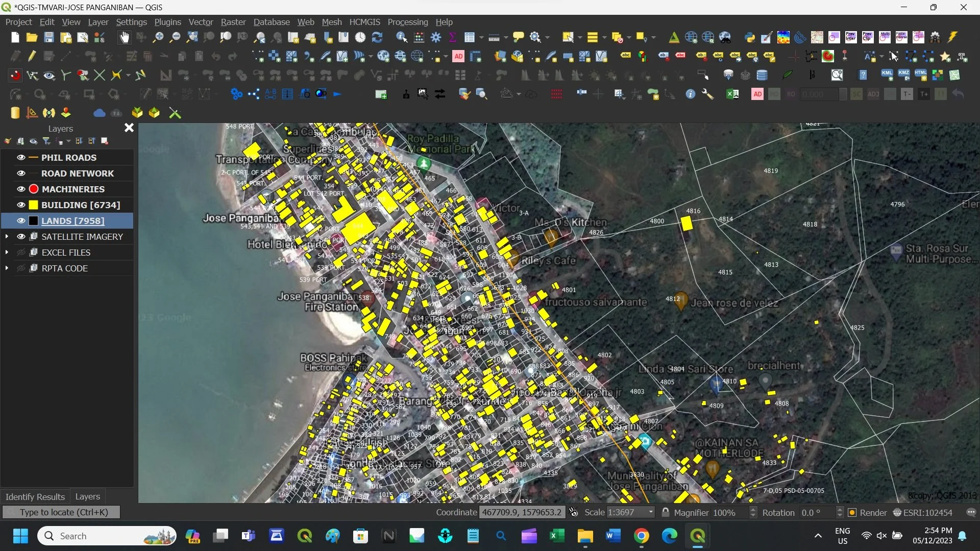Toggle visibility of the MACHINERIES layer
Screen dimensions: 980x551
click(x=21, y=189)
